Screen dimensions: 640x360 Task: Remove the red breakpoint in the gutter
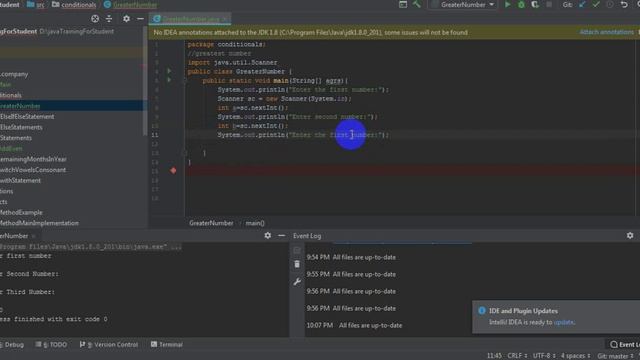(173, 171)
